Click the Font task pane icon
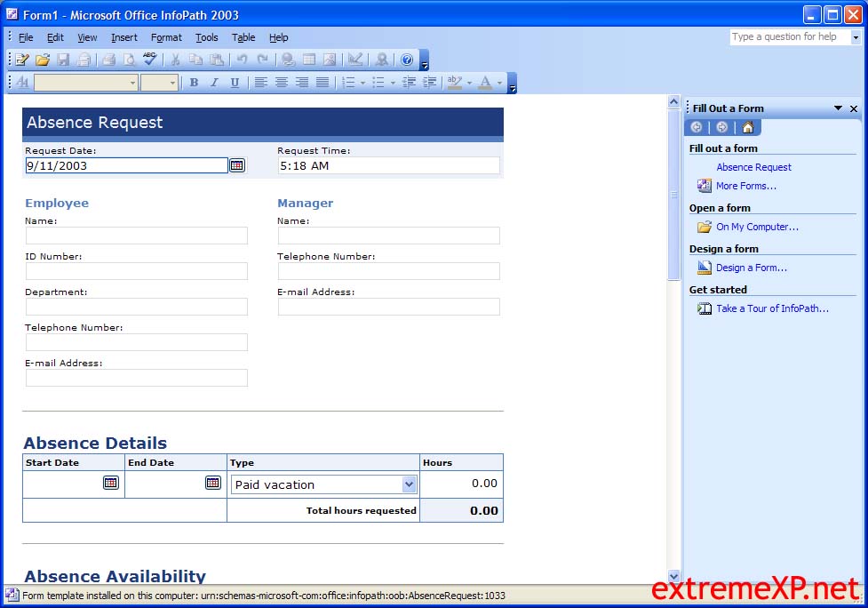The image size is (868, 608). pos(22,83)
